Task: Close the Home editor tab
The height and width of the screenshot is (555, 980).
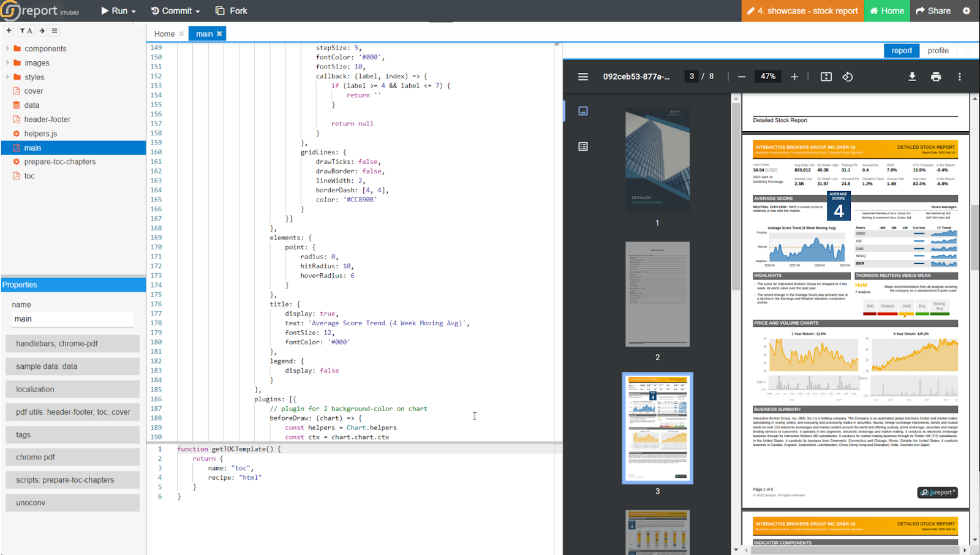Action: [181, 34]
